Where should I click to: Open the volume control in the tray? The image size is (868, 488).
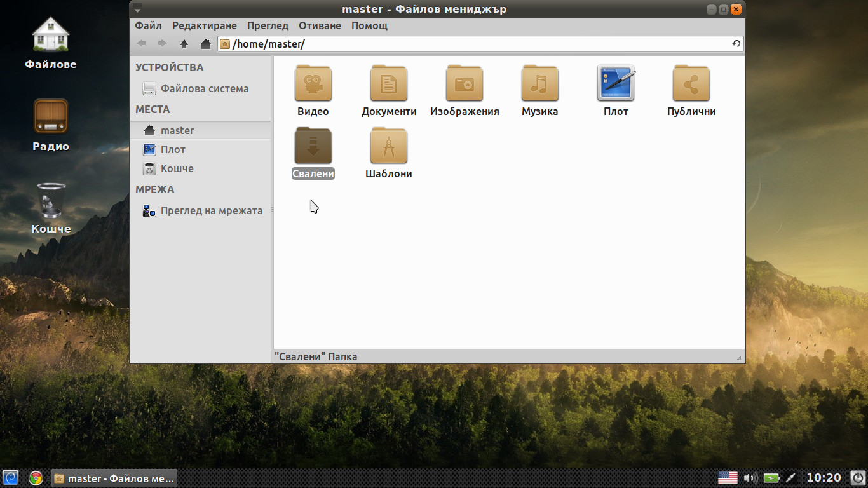click(x=750, y=478)
